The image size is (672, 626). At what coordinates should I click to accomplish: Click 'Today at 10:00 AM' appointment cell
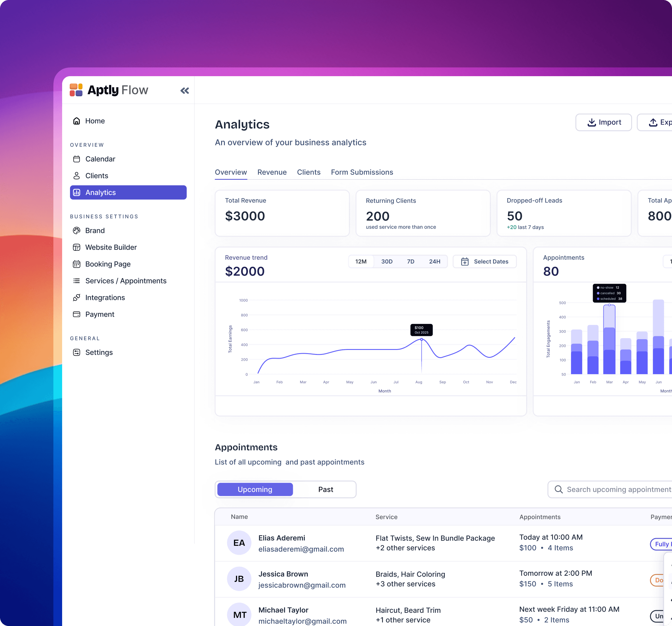(x=551, y=537)
